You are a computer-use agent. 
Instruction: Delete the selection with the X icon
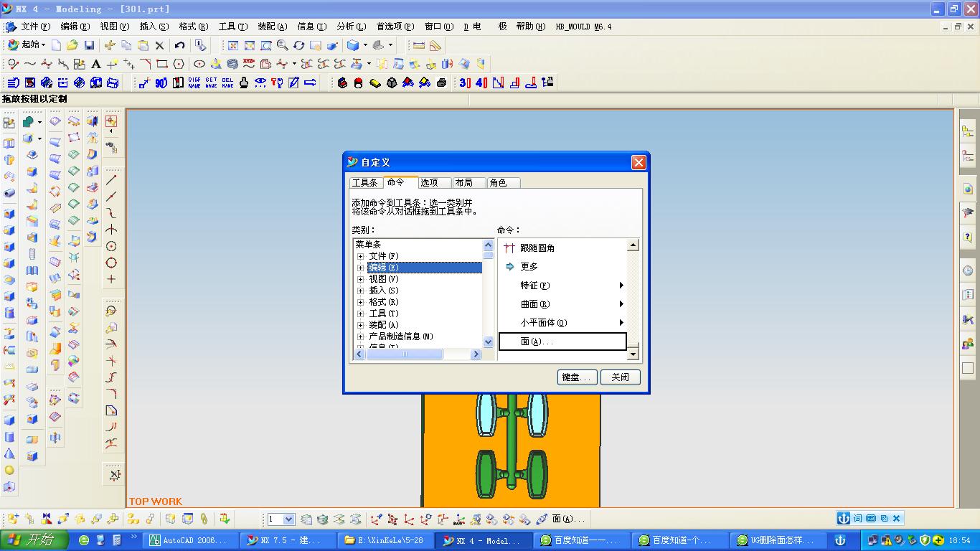click(x=159, y=45)
